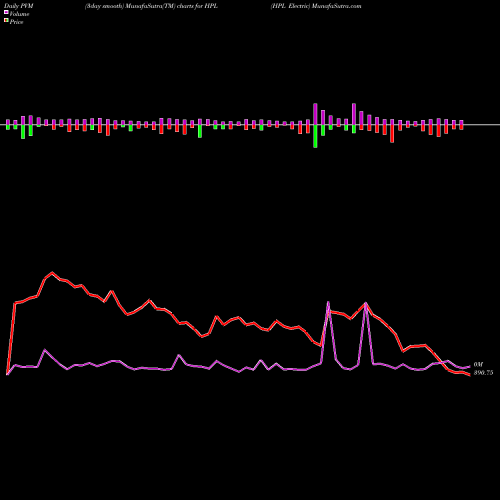Select the Price legend label
The width and height of the screenshot is (500, 500).
click(x=16, y=22)
